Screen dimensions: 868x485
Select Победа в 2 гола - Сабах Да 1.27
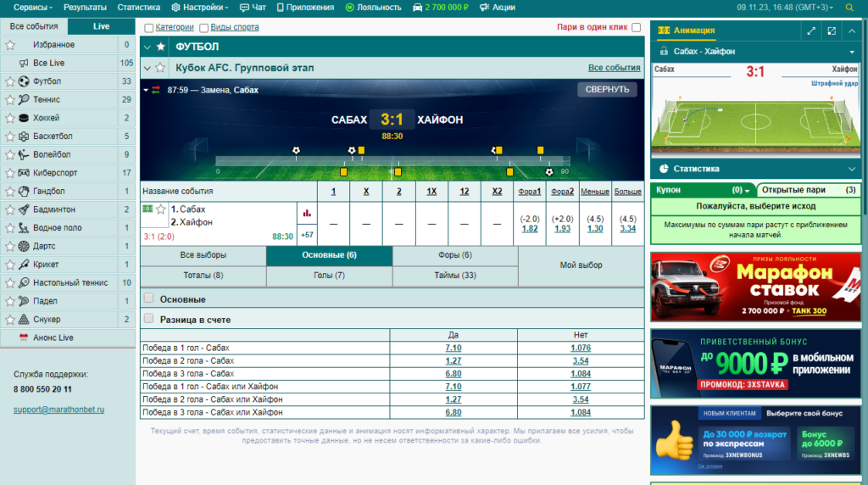(453, 361)
